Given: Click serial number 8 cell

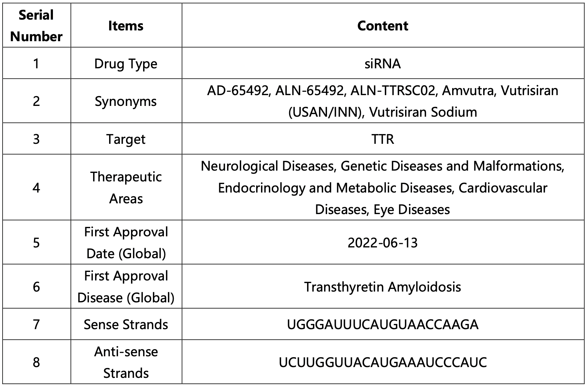Looking at the screenshot, I should [36, 362].
